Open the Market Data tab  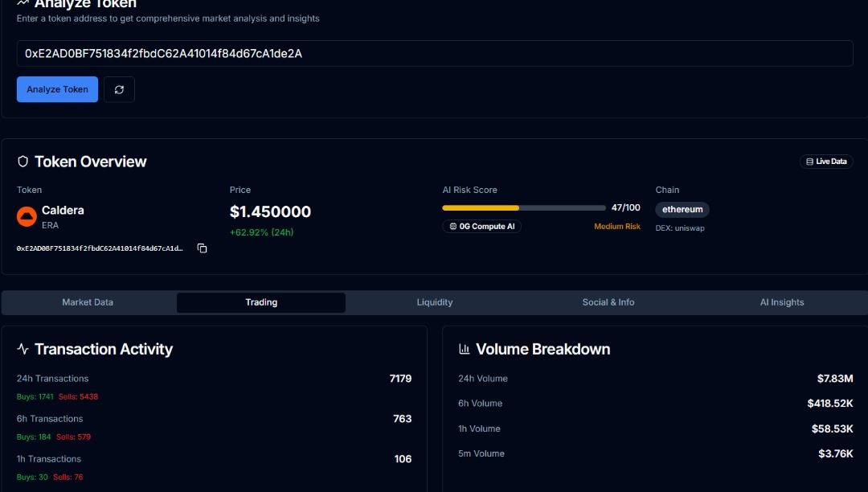point(88,303)
